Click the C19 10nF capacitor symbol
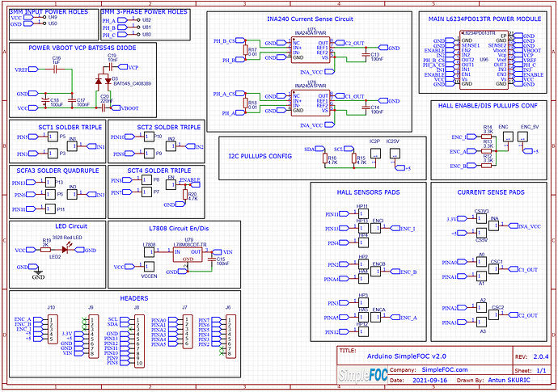 (111, 66)
